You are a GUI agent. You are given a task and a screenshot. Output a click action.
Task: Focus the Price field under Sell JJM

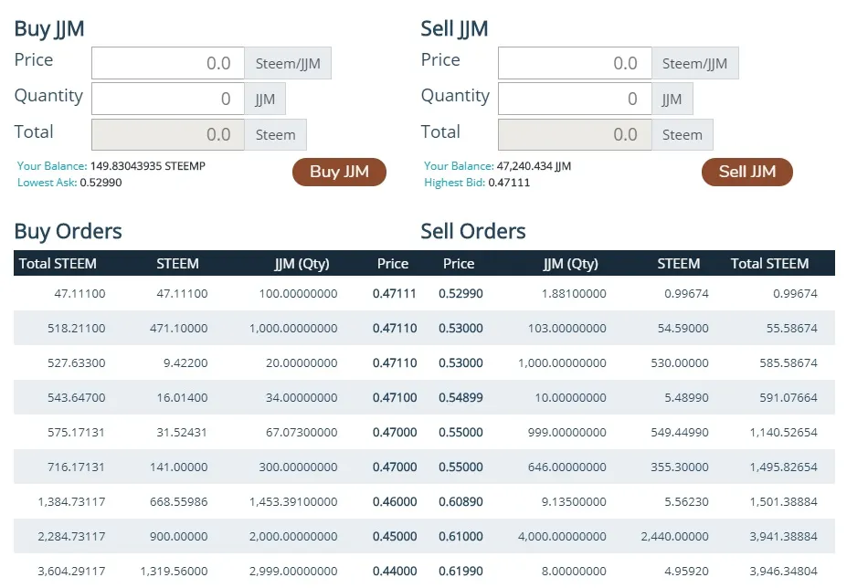coord(575,64)
